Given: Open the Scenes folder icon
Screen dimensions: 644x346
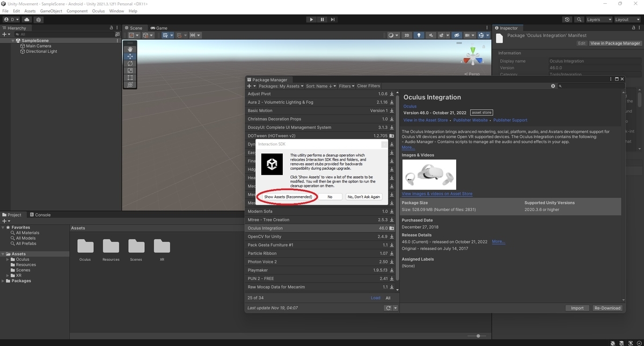Looking at the screenshot, I should click(136, 246).
